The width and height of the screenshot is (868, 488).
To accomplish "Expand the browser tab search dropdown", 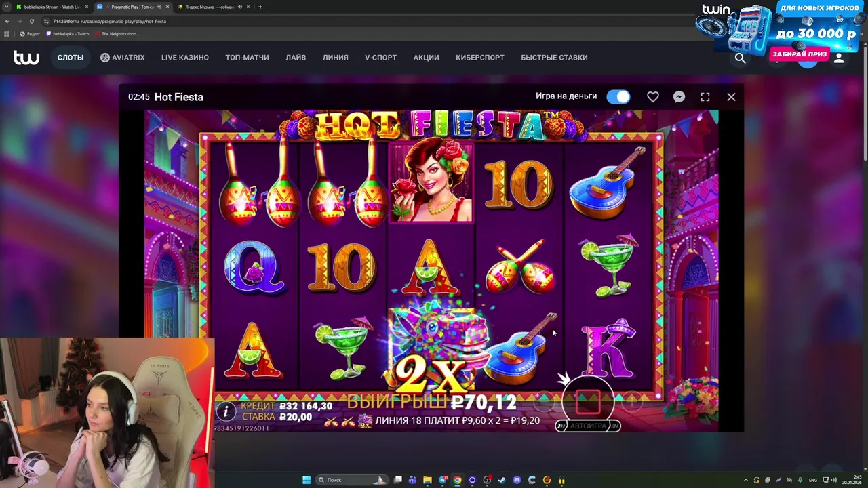I will (7, 7).
